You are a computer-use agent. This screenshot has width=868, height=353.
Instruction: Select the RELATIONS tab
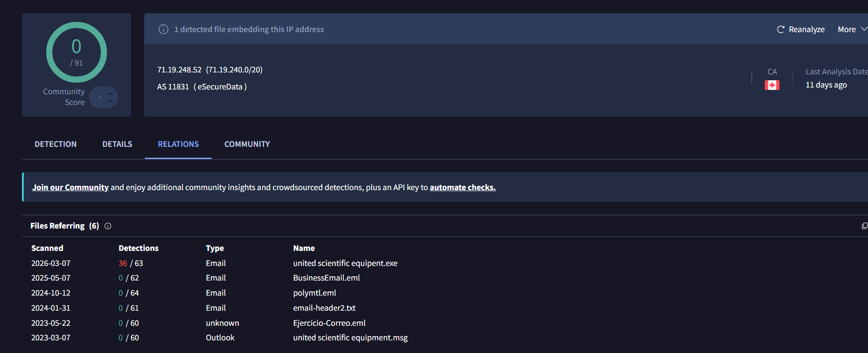[178, 144]
